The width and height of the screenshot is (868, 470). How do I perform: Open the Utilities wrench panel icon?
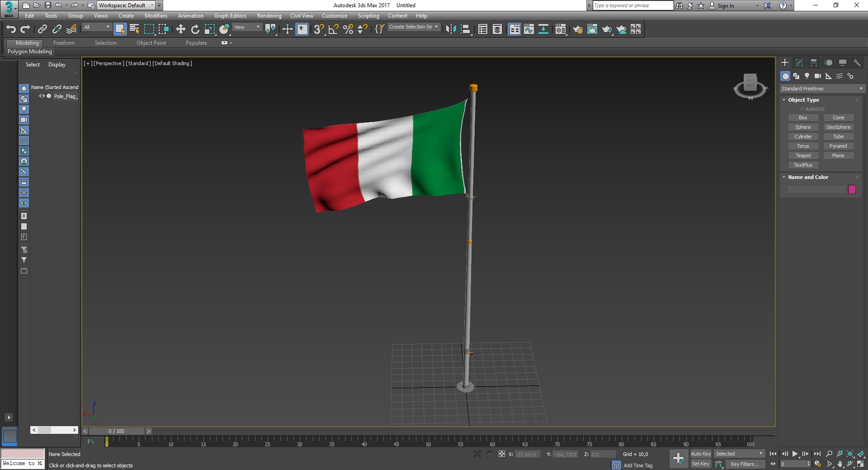click(x=857, y=63)
